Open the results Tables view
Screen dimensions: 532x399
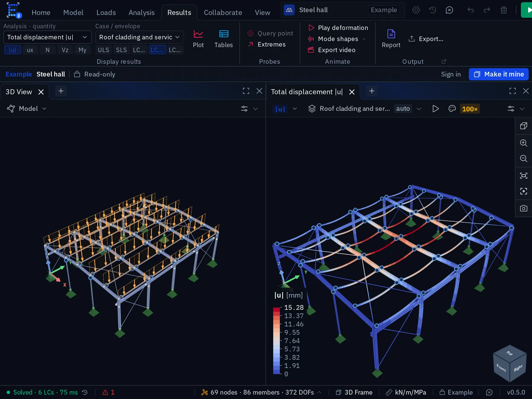(x=224, y=39)
